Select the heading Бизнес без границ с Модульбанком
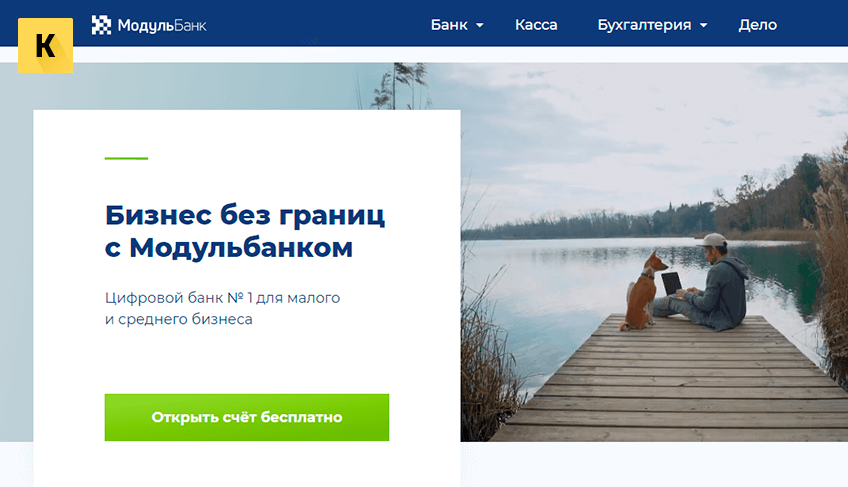Screen dimensions: 848x487 [245, 231]
